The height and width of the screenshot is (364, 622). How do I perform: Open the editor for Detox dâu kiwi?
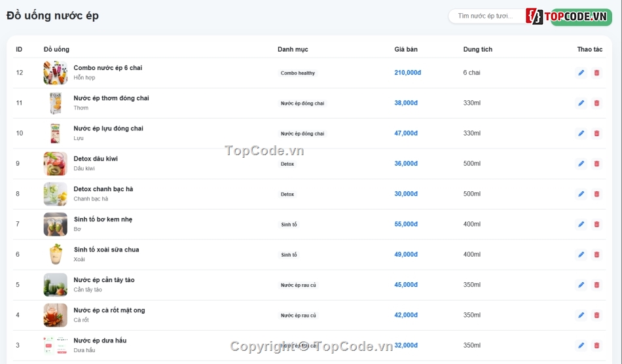(x=581, y=164)
